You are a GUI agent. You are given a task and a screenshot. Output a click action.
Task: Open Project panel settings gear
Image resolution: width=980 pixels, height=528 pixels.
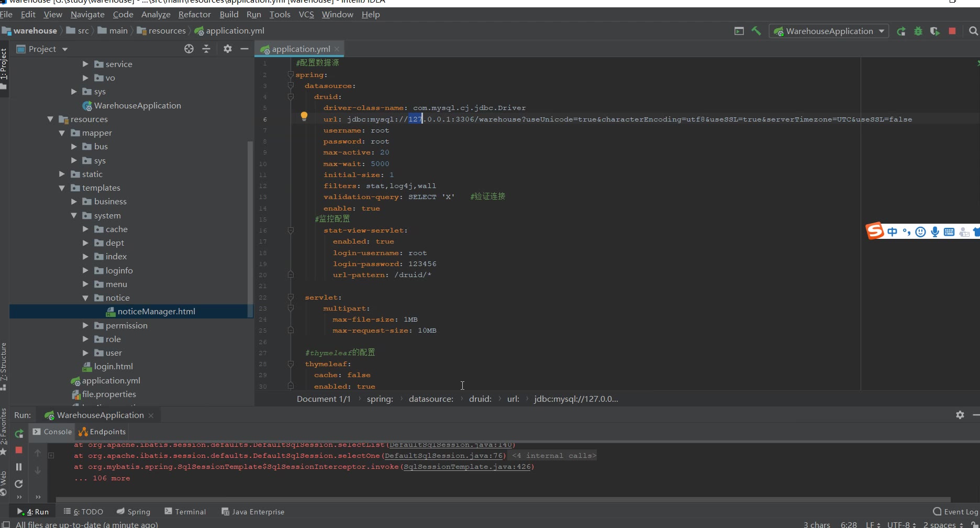pyautogui.click(x=227, y=49)
